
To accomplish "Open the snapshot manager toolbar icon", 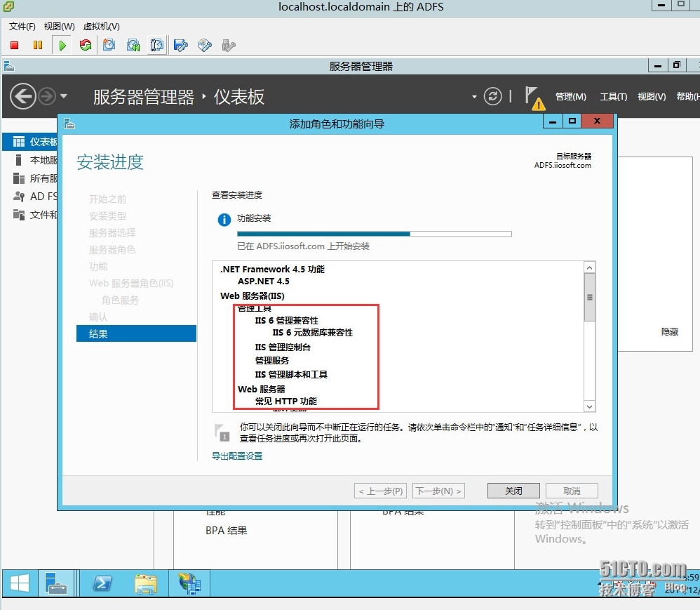I will [156, 45].
